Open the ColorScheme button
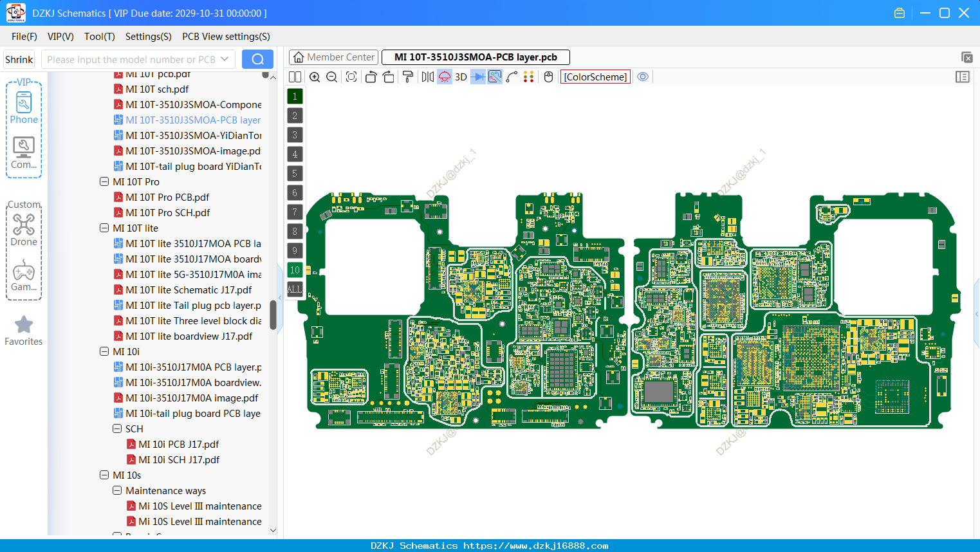 (595, 77)
